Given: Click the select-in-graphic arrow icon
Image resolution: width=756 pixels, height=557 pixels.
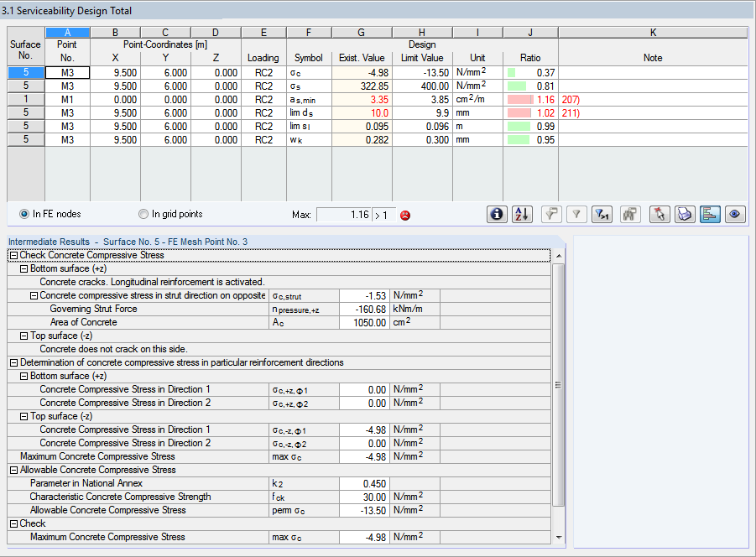Looking at the screenshot, I should [x=659, y=214].
